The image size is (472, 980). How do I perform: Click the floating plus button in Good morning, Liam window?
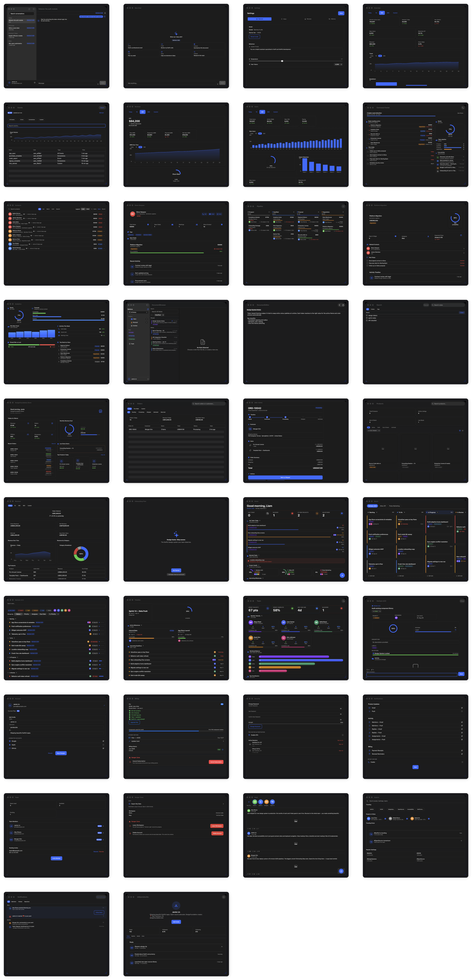[x=342, y=575]
